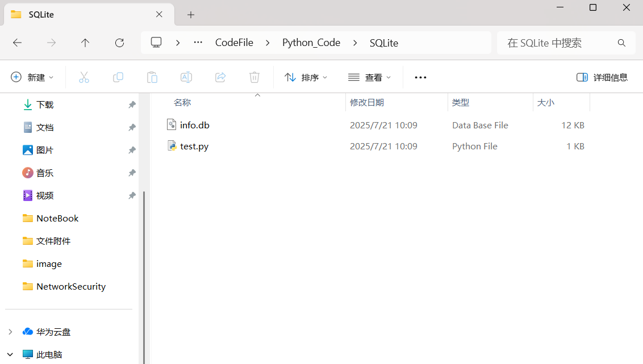The image size is (643, 364).
Task: Go up one folder level
Action: 85,43
